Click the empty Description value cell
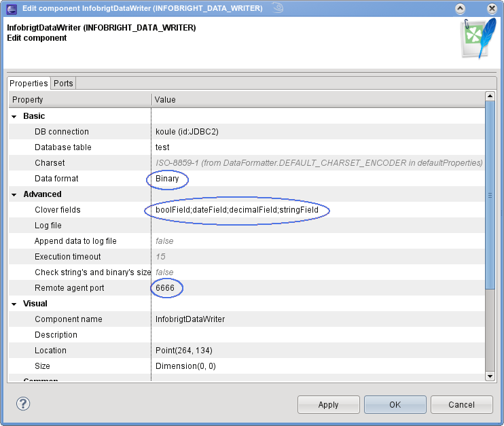This screenshot has height=426, width=504. click(x=318, y=335)
